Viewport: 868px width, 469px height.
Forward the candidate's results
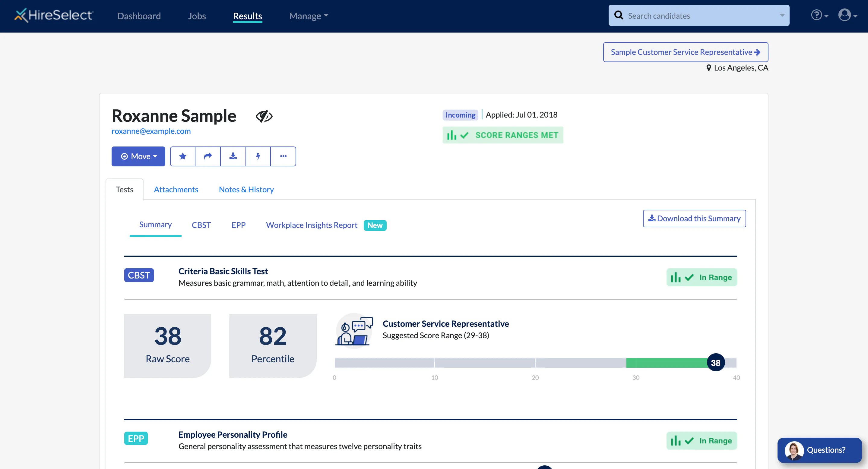click(x=207, y=156)
